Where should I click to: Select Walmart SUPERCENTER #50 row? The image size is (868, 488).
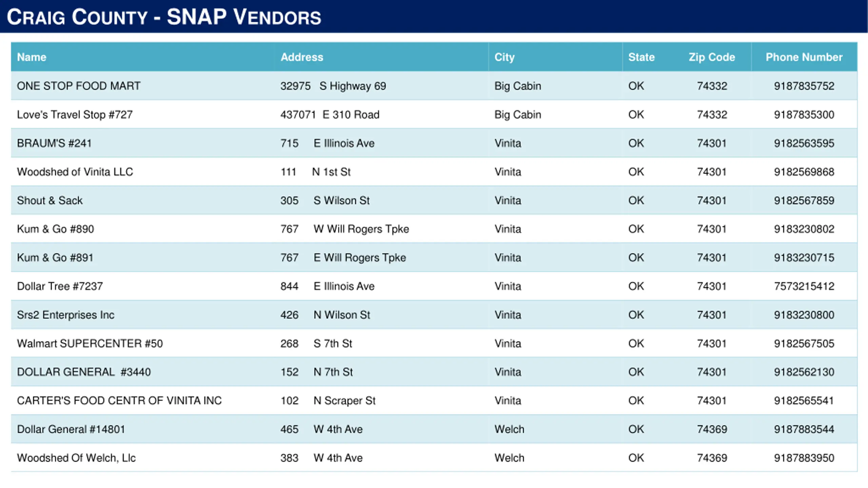(434, 343)
